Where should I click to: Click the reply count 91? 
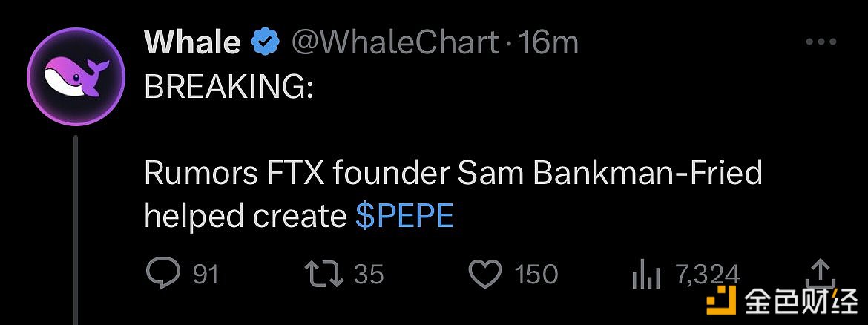click(206, 275)
